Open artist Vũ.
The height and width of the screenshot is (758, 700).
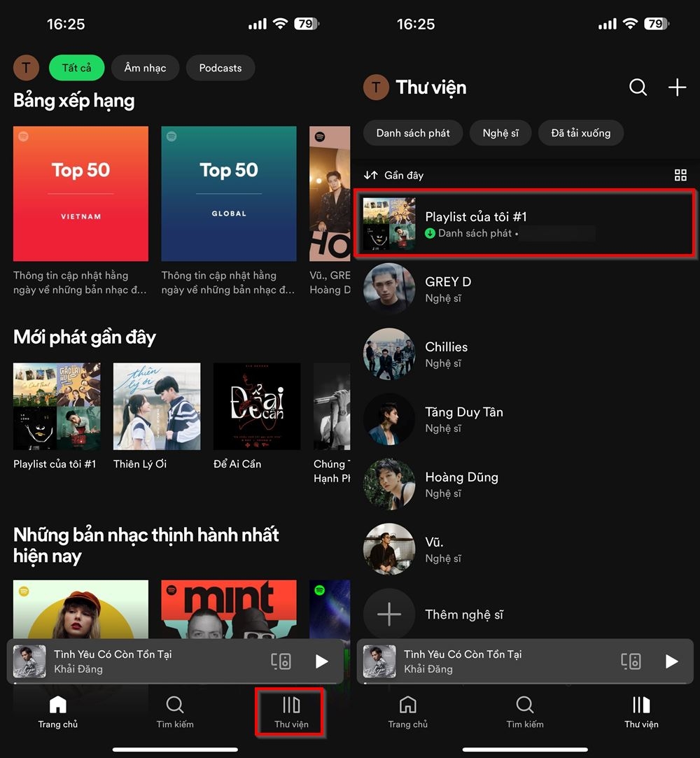tap(525, 549)
